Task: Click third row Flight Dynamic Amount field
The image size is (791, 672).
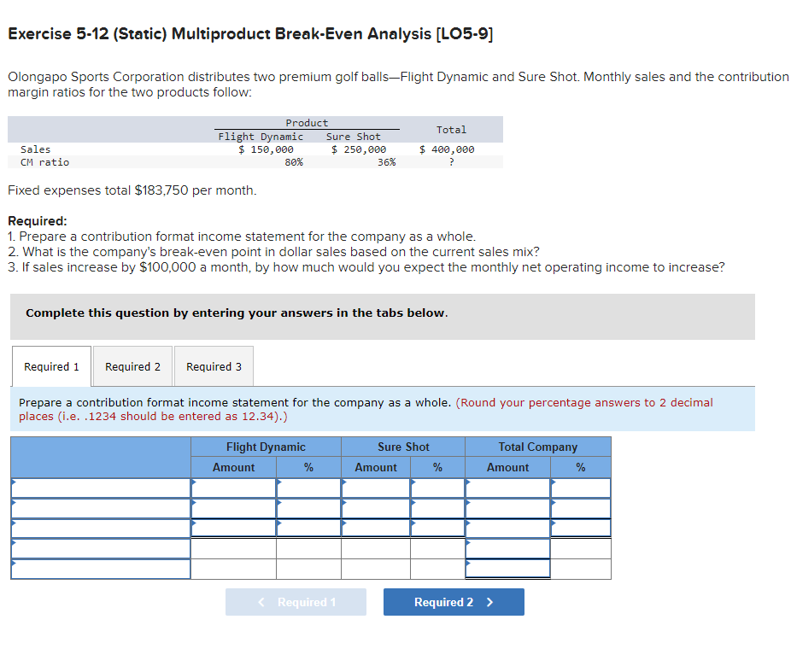Action: coord(233,528)
